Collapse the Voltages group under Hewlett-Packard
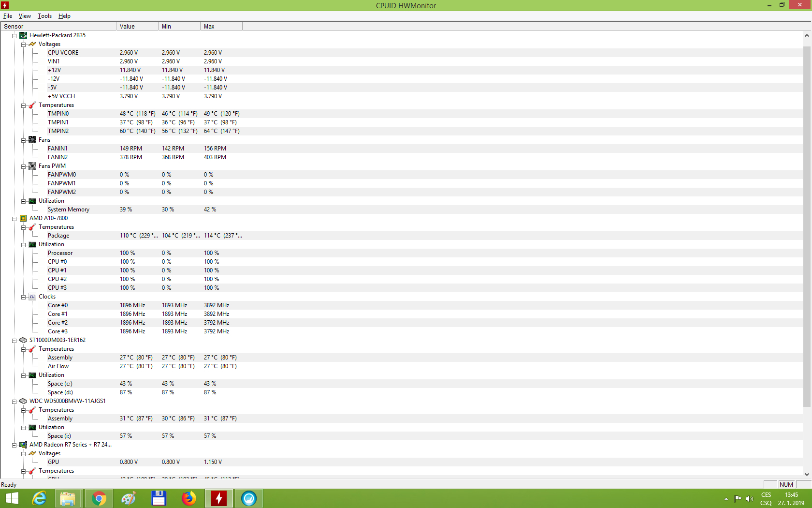812x508 pixels. pos(23,45)
